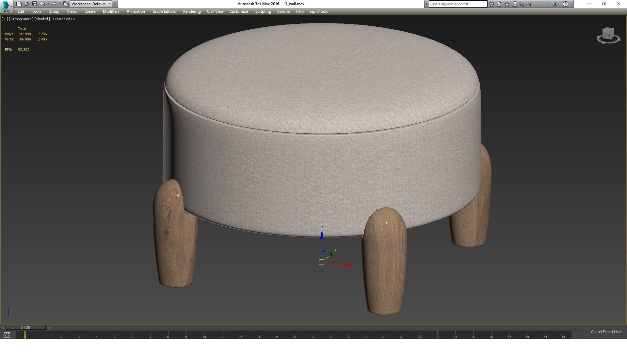627x364 pixels.
Task: Open the Edit menu
Action: point(21,11)
